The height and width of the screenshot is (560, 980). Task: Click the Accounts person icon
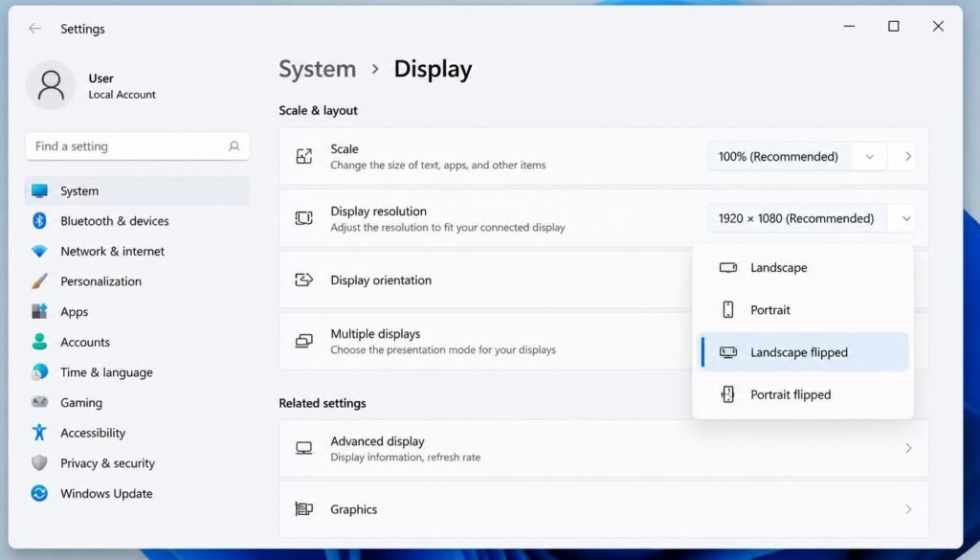pyautogui.click(x=39, y=342)
